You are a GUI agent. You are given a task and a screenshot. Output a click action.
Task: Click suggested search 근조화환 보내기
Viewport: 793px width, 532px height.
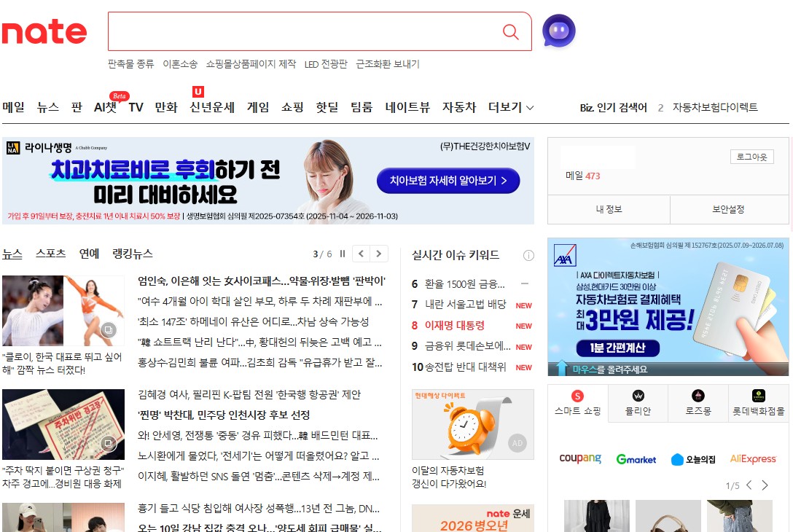point(388,64)
